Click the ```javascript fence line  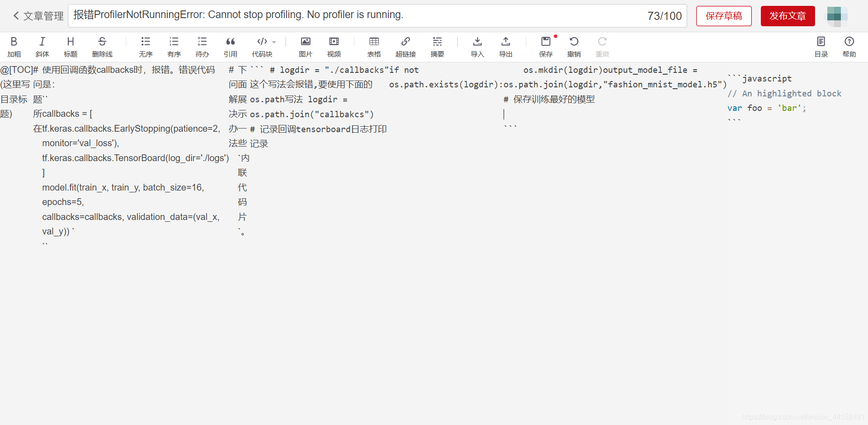[x=760, y=78]
